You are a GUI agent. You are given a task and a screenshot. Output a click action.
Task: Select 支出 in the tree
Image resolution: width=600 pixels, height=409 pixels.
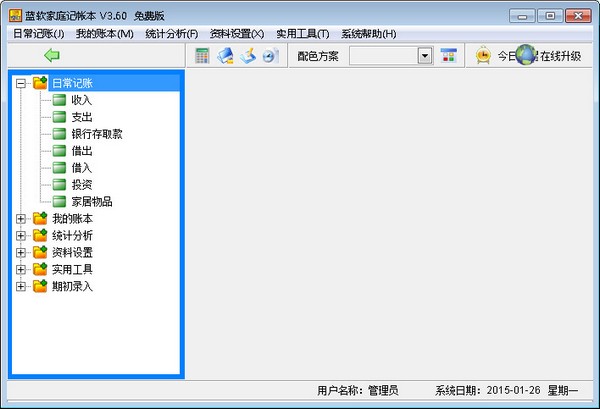[x=82, y=117]
